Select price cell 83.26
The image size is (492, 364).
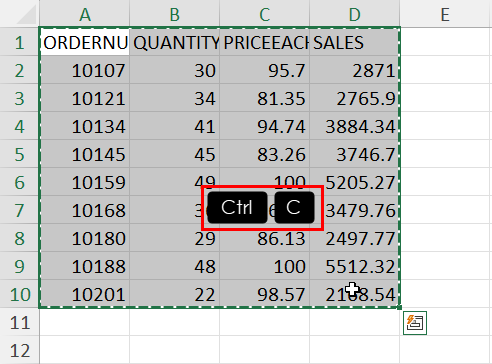(x=265, y=154)
